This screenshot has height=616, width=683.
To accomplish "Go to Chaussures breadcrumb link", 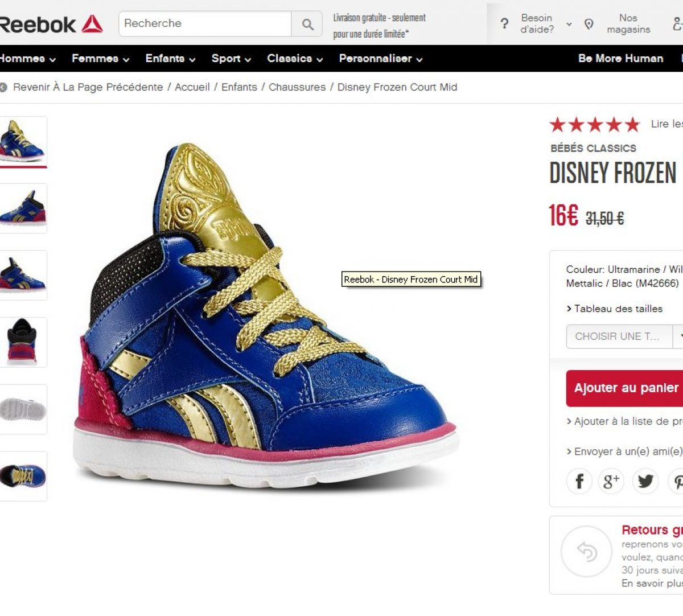I will (x=297, y=87).
